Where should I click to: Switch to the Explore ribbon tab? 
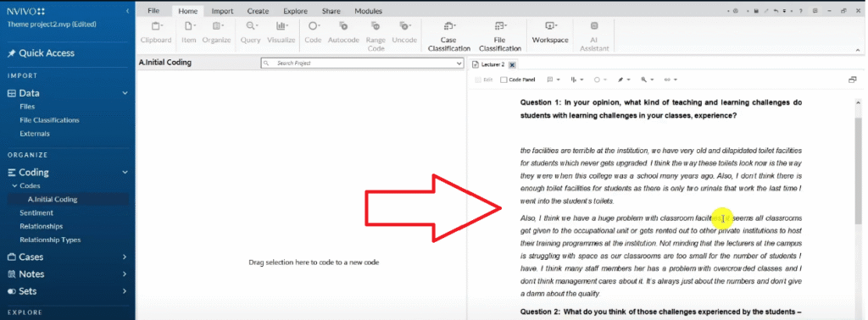pos(296,11)
